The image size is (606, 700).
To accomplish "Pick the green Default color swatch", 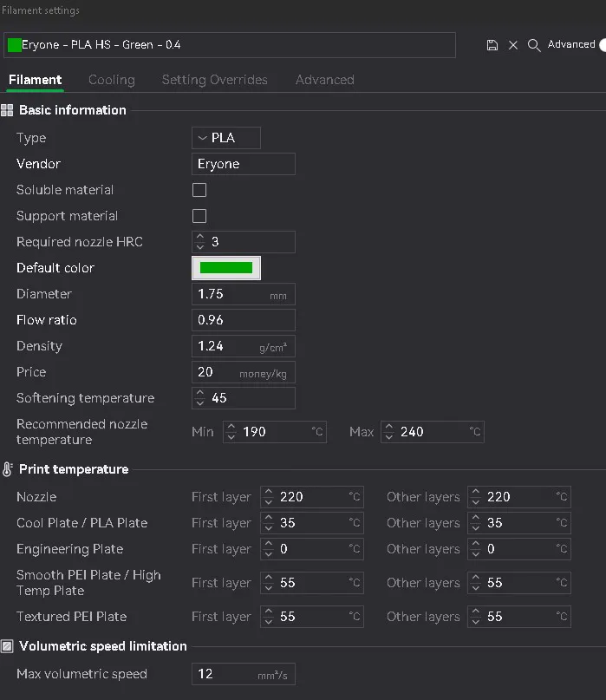I will click(226, 268).
